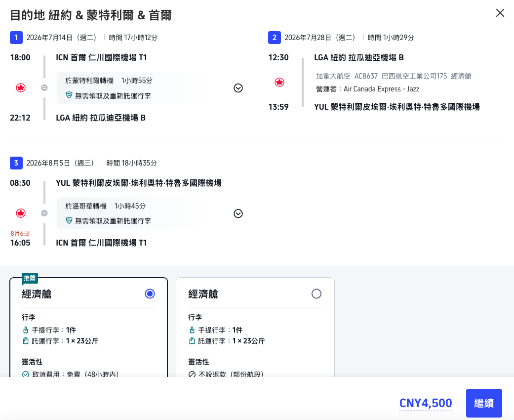Click the transfer stop icon on segment 1
514x420 pixels.
(44, 88)
